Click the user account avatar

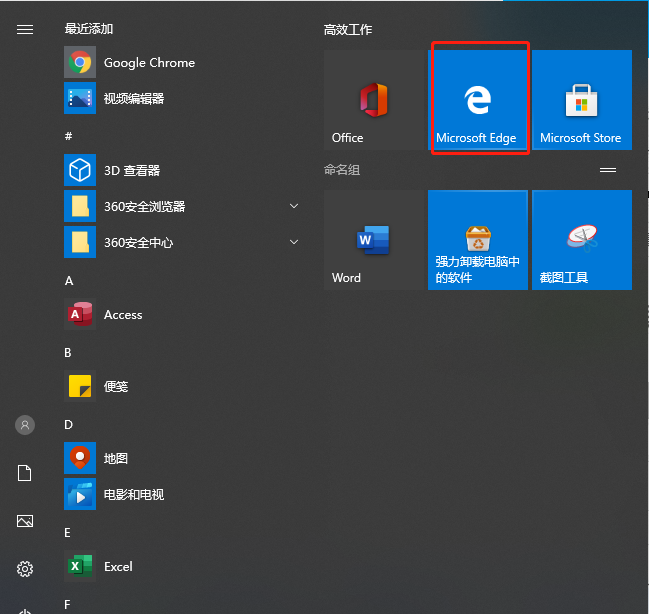point(25,425)
